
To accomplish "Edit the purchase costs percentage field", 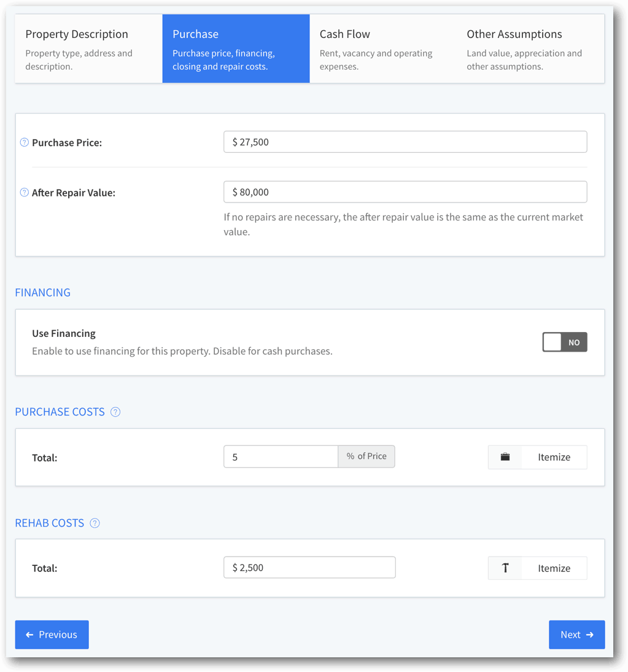I will click(281, 457).
